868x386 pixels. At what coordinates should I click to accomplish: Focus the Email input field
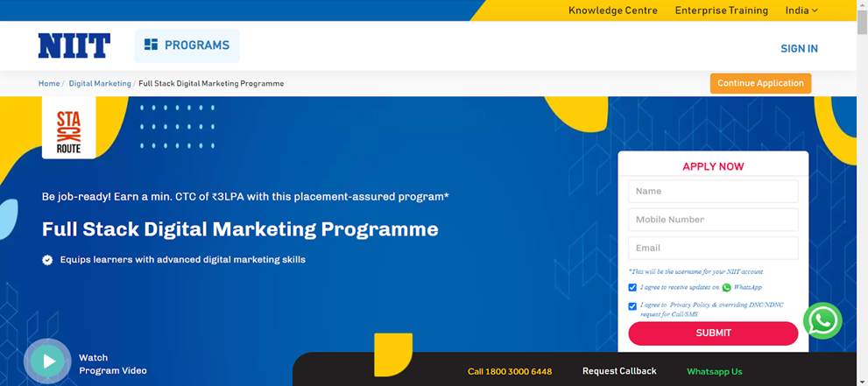point(713,249)
